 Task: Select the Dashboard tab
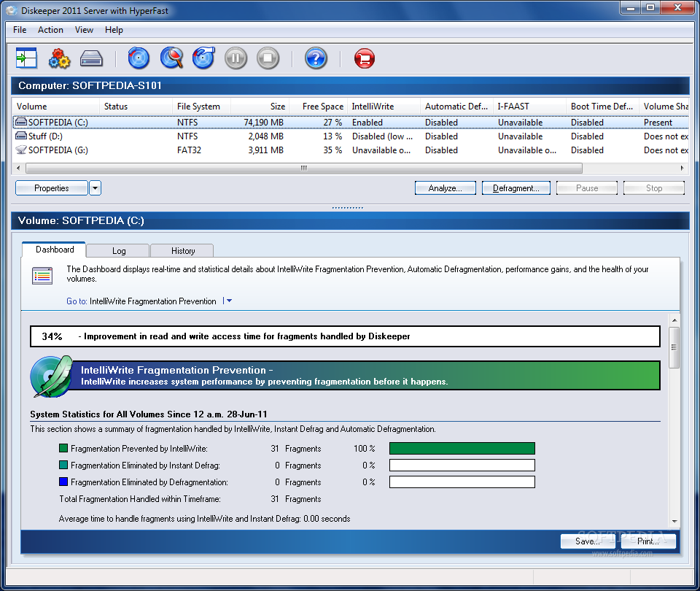(54, 250)
